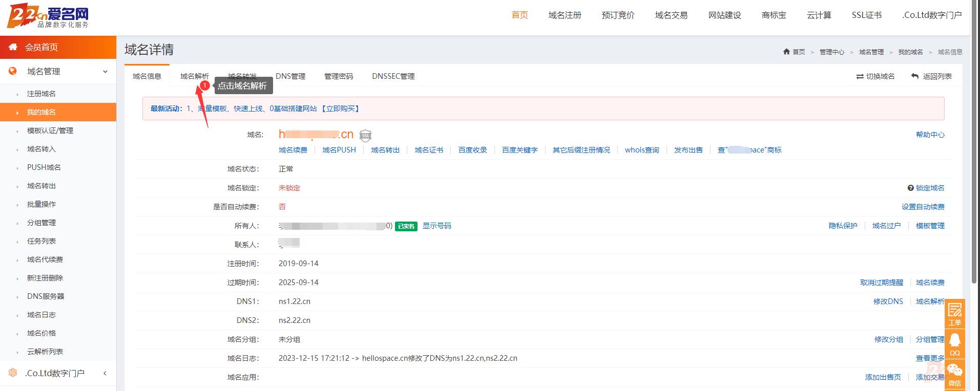
Task: Click the breadcrumb home icon
Action: click(x=786, y=52)
